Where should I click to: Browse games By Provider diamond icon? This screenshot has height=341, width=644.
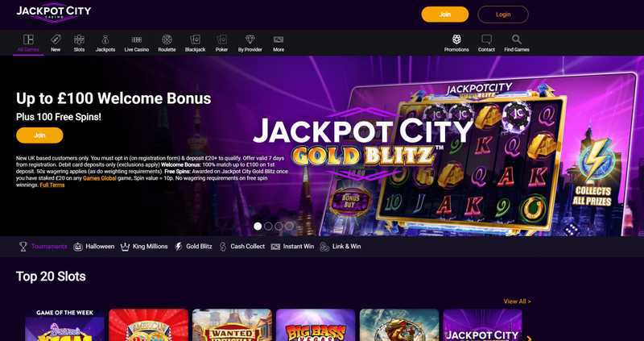tap(250, 40)
